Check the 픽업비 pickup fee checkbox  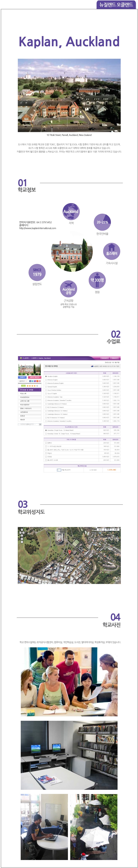tap(46, 453)
